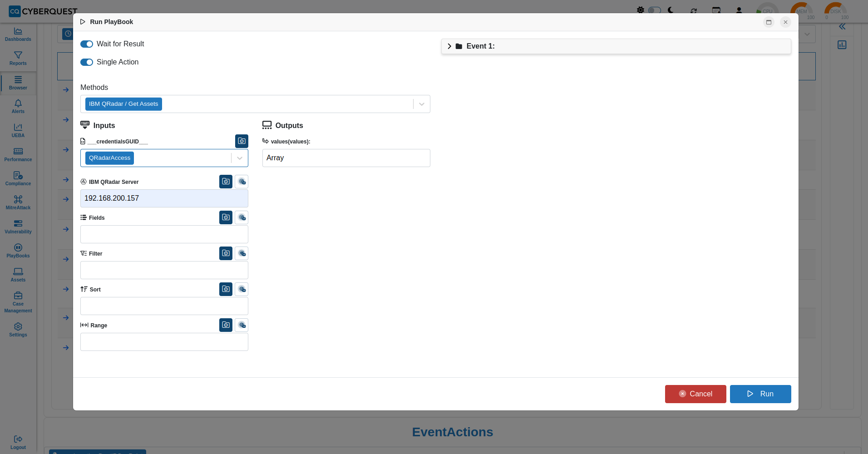Open the QRadarAccess credentials dropdown
This screenshot has width=868, height=454.
[240, 158]
